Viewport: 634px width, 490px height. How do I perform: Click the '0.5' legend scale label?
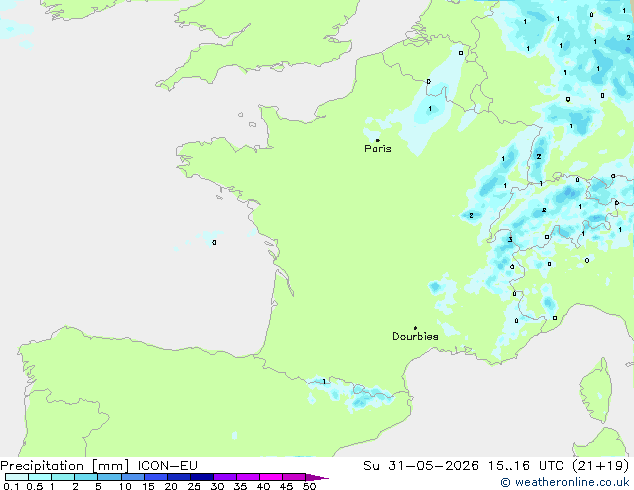click(x=35, y=486)
